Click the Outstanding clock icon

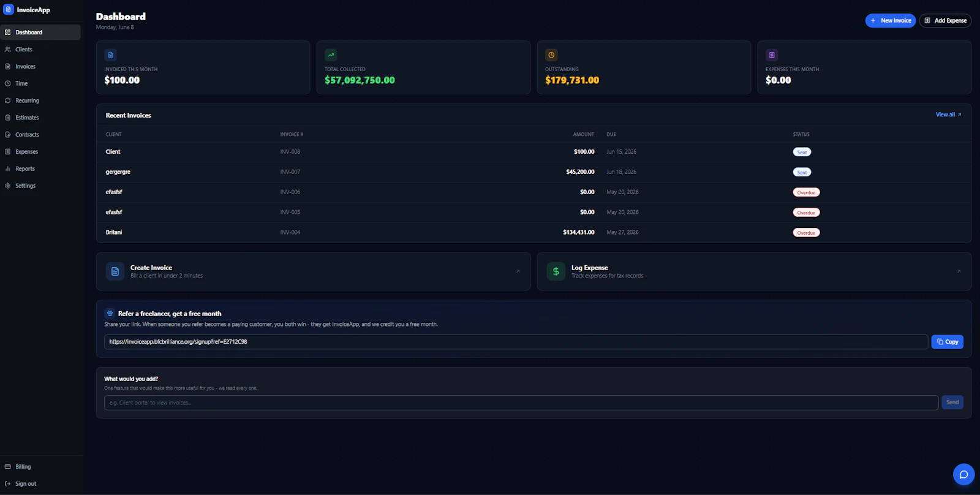[551, 55]
